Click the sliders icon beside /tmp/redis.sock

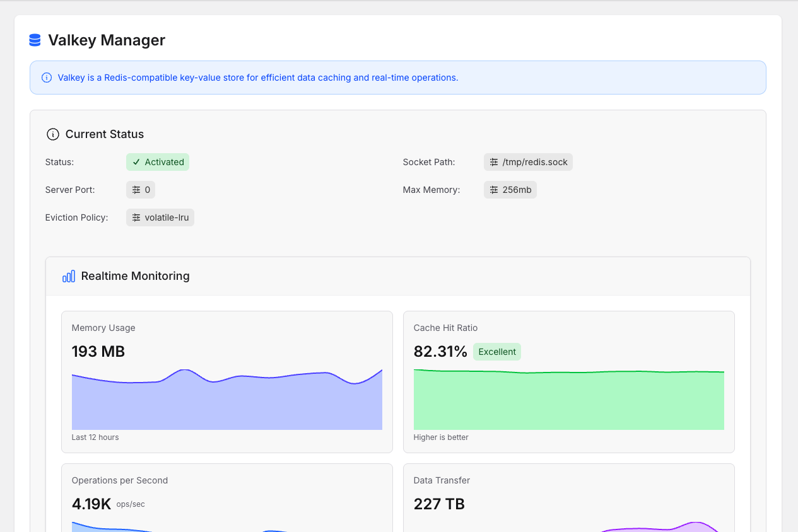[494, 162]
